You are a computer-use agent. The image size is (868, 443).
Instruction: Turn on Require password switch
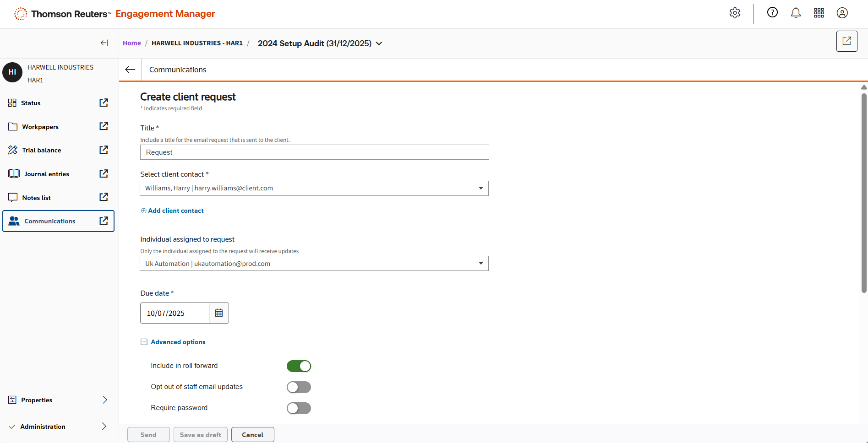tap(299, 408)
